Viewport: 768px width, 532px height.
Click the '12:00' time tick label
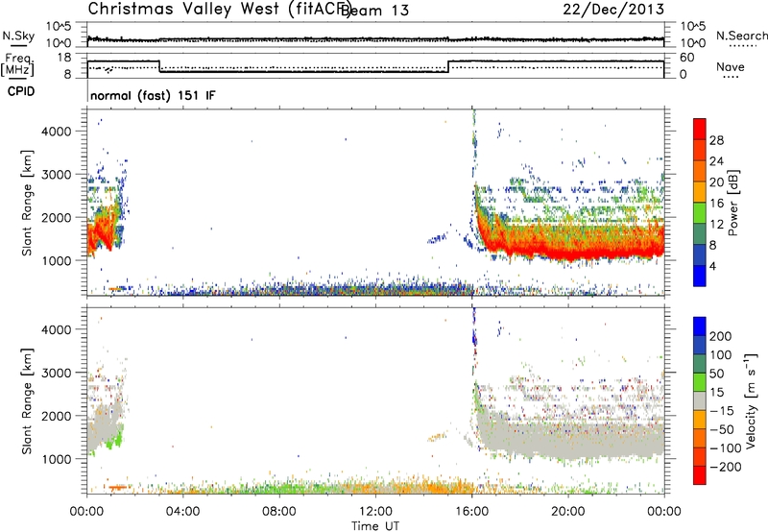point(375,512)
